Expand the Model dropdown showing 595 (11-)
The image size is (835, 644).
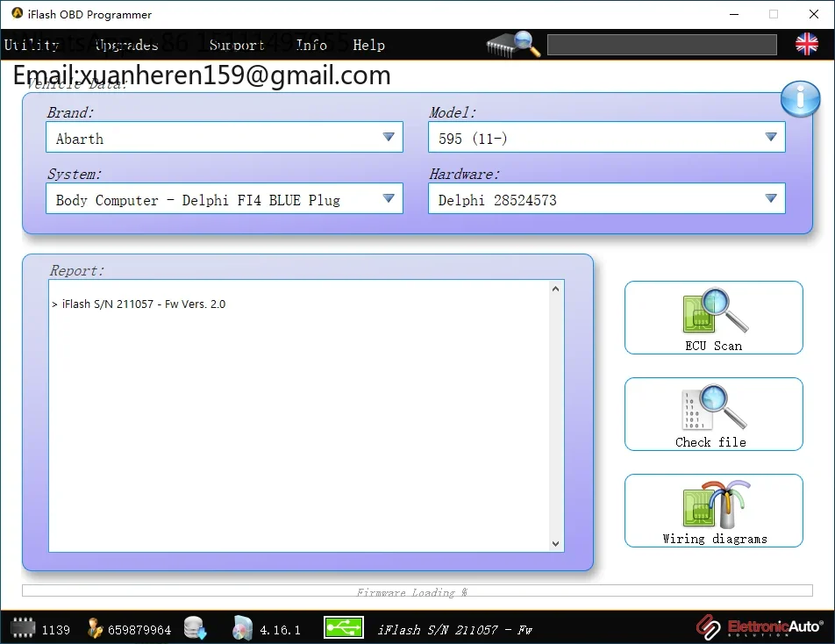coord(607,137)
